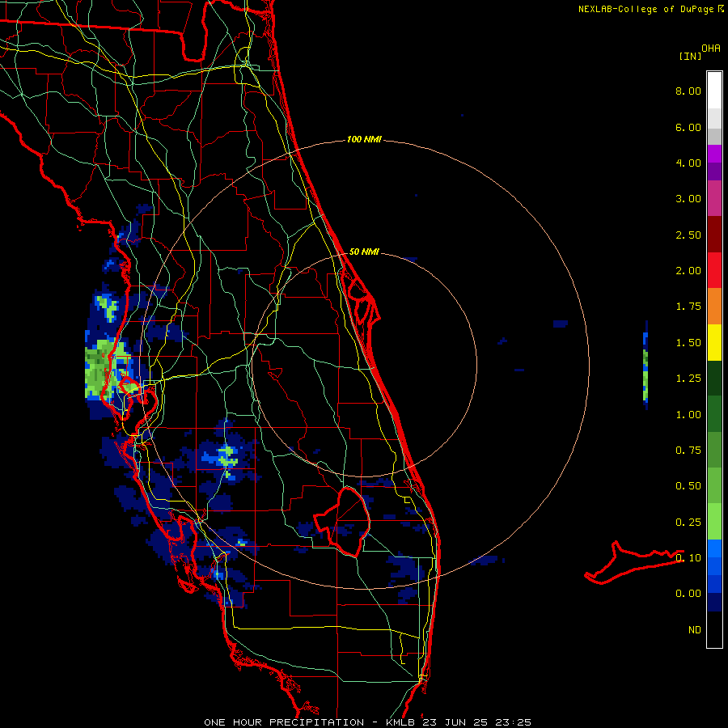The height and width of the screenshot is (728, 728).
Task: Click the 50 NMI range ring label
Action: click(364, 252)
